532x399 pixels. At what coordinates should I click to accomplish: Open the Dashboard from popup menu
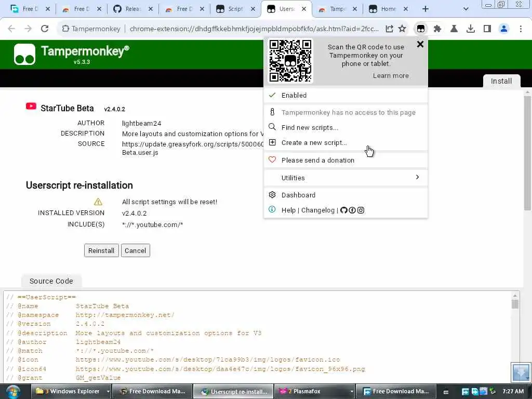tap(345, 195)
